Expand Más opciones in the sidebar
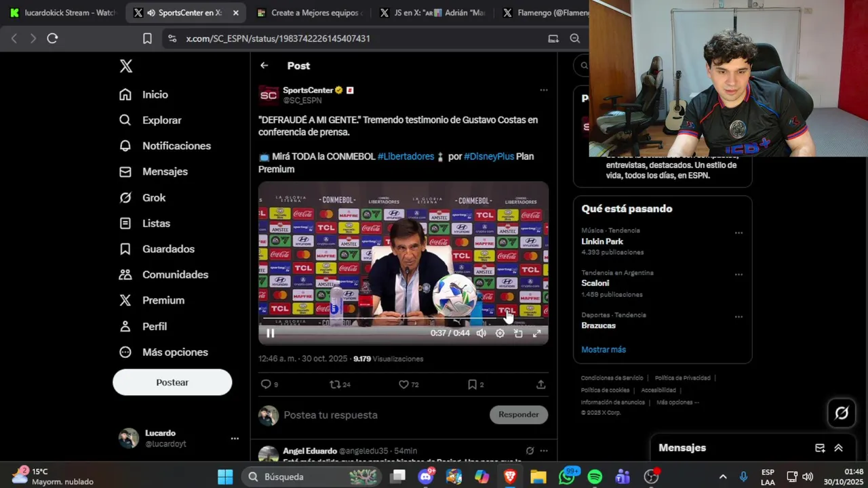The height and width of the screenshot is (488, 868). [x=163, y=352]
